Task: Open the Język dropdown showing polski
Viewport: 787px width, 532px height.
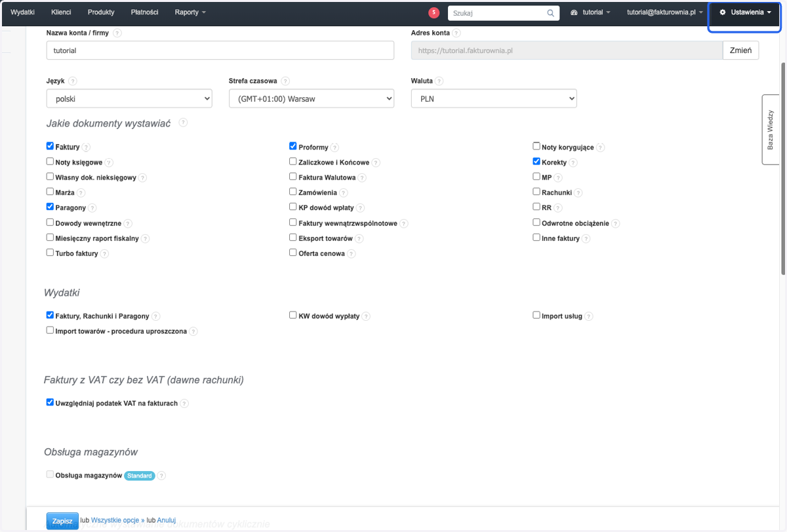Action: (129, 98)
